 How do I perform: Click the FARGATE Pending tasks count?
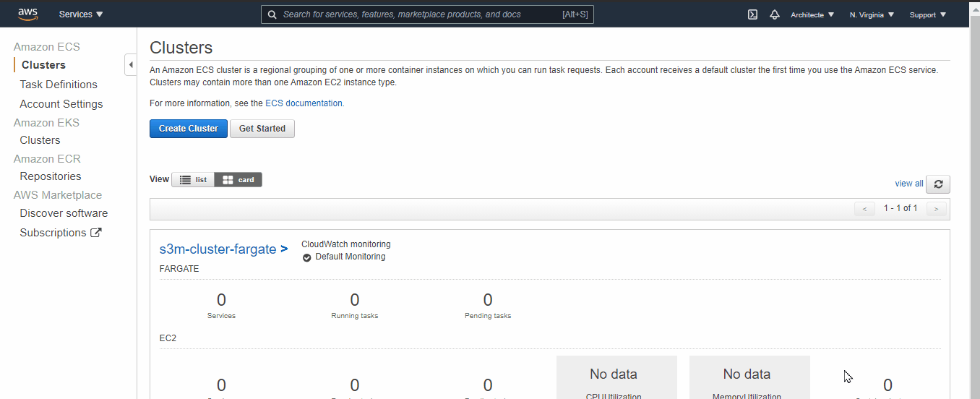pos(488,300)
